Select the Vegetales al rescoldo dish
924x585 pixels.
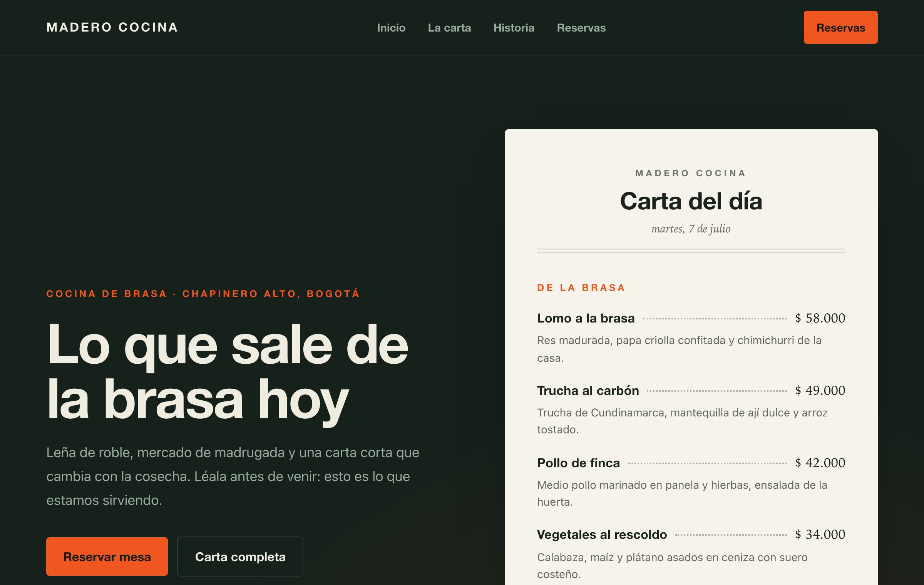coord(602,535)
